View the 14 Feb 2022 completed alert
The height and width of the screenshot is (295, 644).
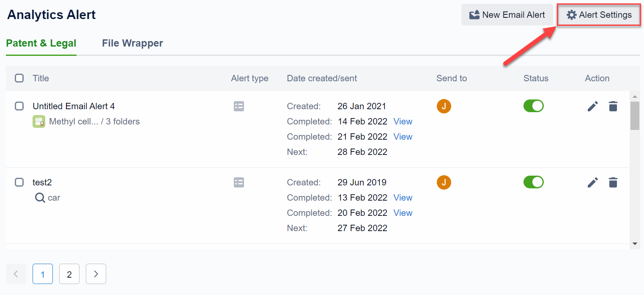[403, 121]
